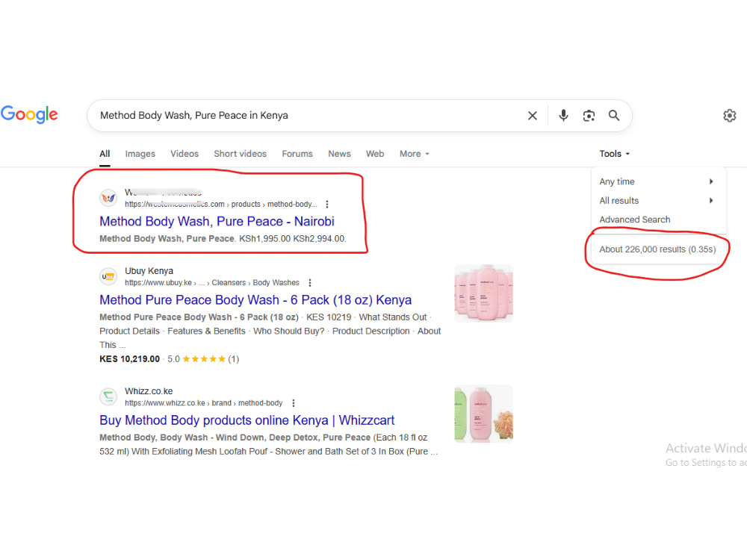
Task: Open options menu for Ubuy Kenya result
Action: coord(310,283)
